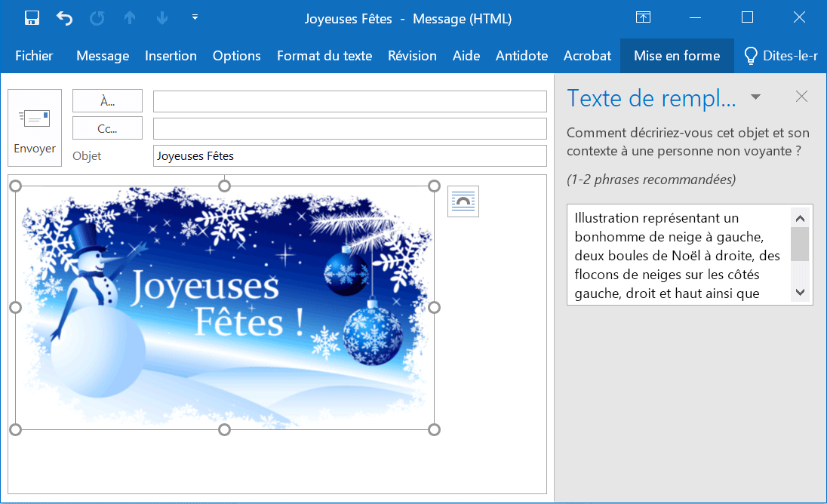Click the Redo icon in title bar
This screenshot has width=827, height=504.
97,18
